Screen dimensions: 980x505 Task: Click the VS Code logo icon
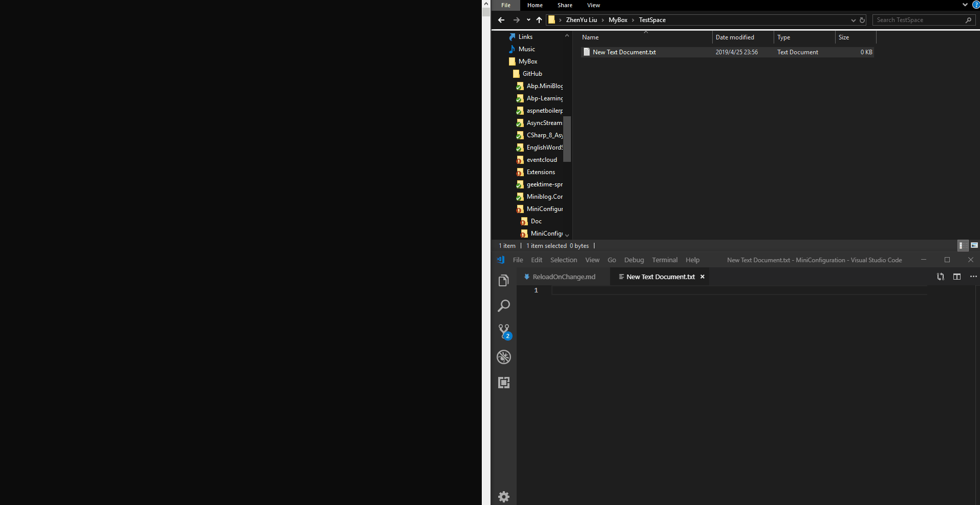[501, 260]
